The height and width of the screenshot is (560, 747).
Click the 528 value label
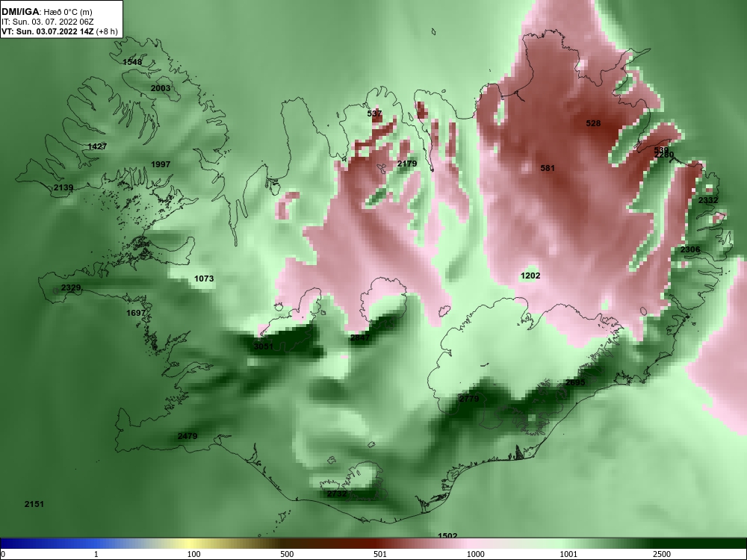click(x=593, y=123)
